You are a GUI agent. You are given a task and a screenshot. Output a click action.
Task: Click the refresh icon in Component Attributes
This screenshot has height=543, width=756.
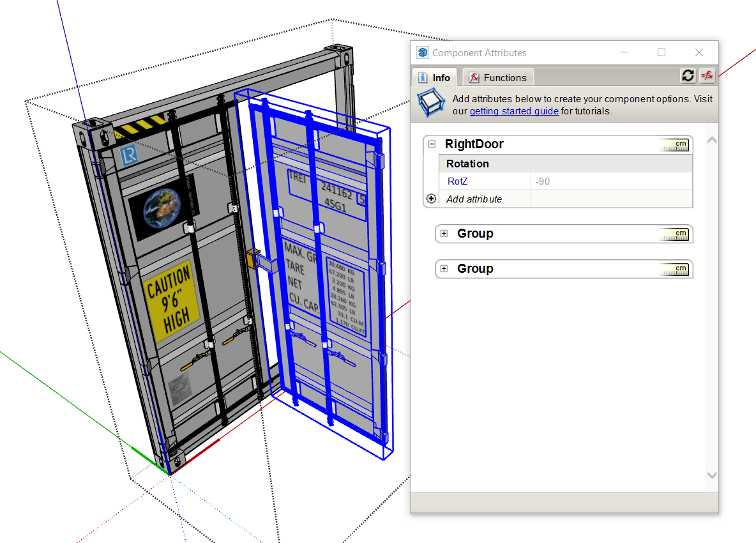[x=688, y=76]
